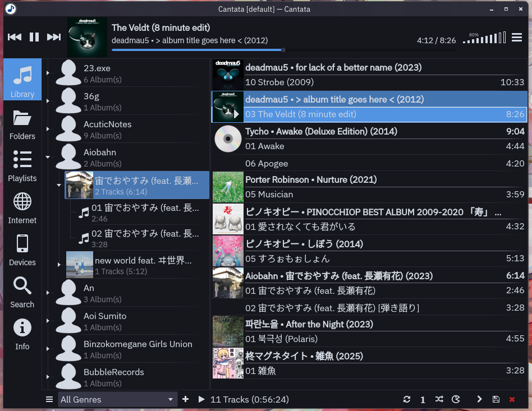
Task: Click the After the Night album cover
Action: pyautogui.click(x=228, y=331)
